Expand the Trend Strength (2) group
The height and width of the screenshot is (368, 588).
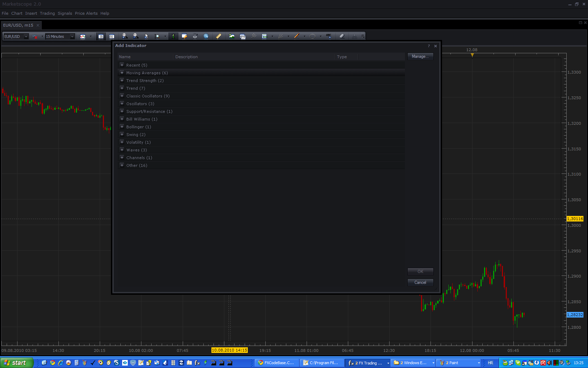coord(122,80)
